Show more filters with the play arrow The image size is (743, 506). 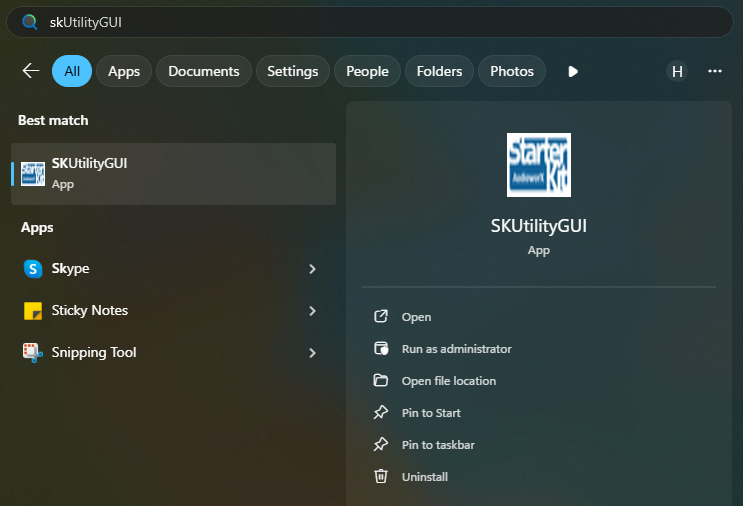[x=572, y=72]
